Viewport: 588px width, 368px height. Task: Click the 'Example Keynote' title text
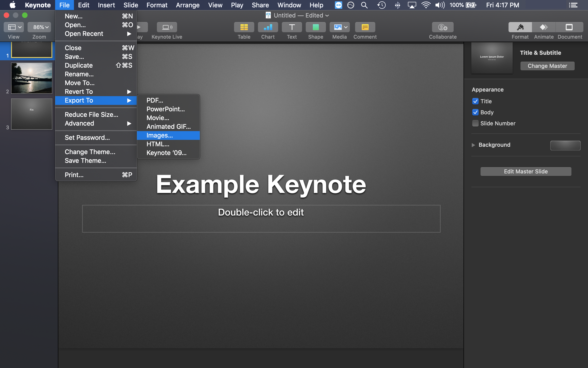coord(261,184)
